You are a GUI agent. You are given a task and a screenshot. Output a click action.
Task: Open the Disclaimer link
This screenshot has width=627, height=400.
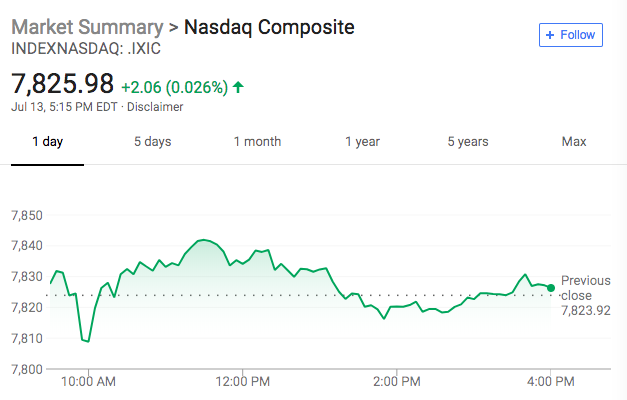point(154,106)
